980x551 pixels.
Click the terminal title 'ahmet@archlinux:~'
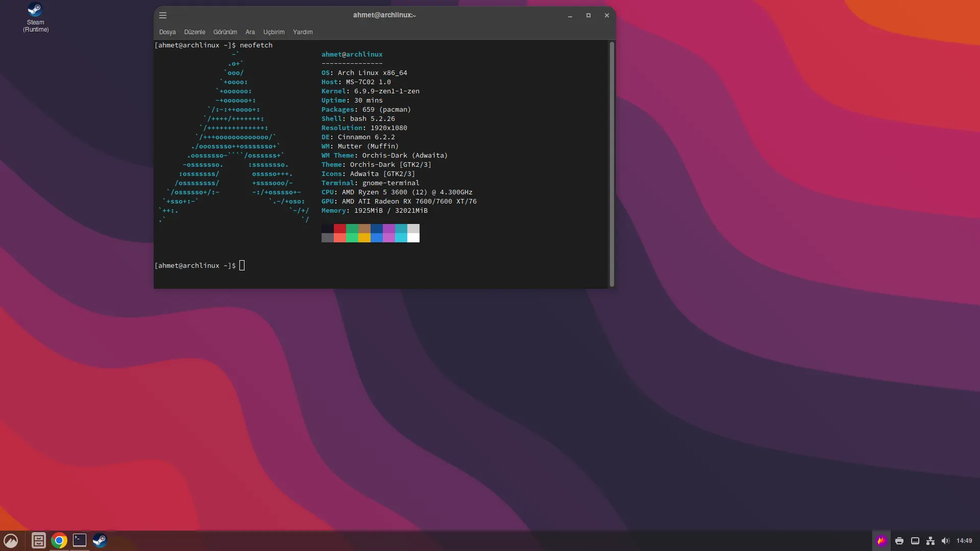point(384,15)
